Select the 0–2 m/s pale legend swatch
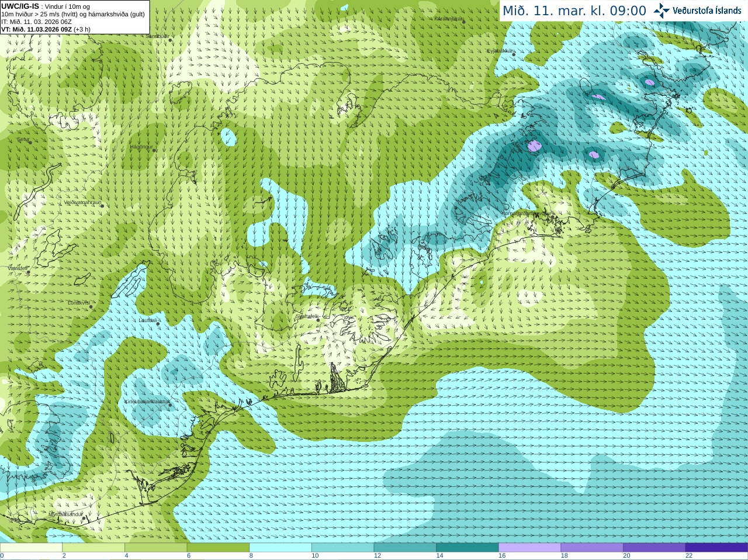This screenshot has width=748, height=560. pos(31,548)
